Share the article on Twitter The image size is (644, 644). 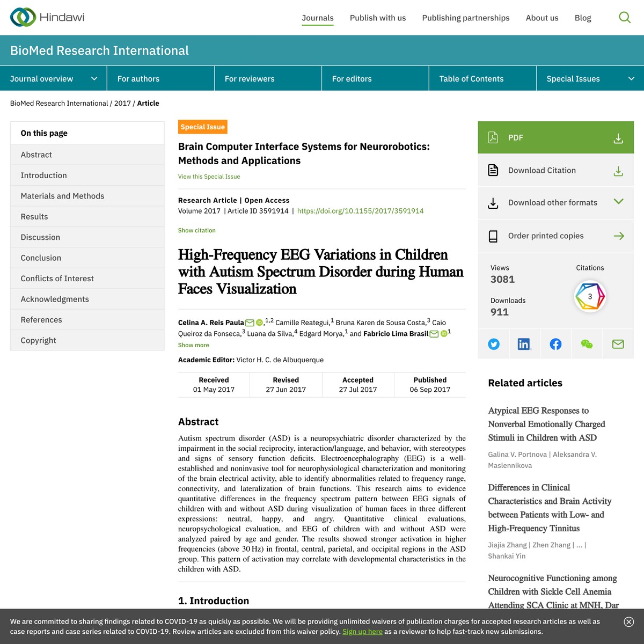[x=493, y=344]
